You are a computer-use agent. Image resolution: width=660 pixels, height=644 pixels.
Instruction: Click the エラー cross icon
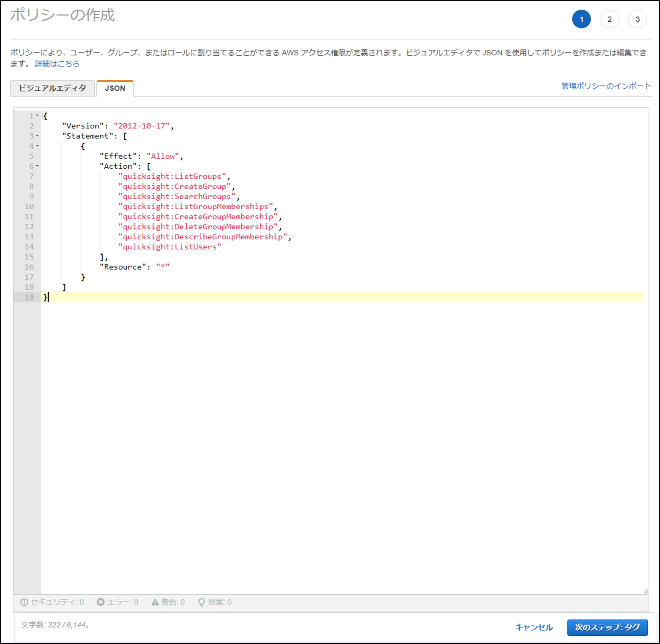pyautogui.click(x=101, y=602)
